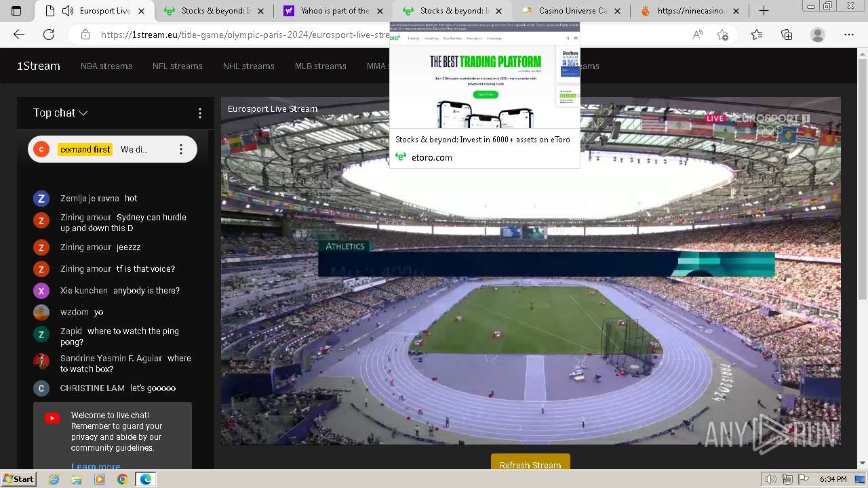
Task: Mute audio on Eurosport Live tab
Action: pos(68,11)
